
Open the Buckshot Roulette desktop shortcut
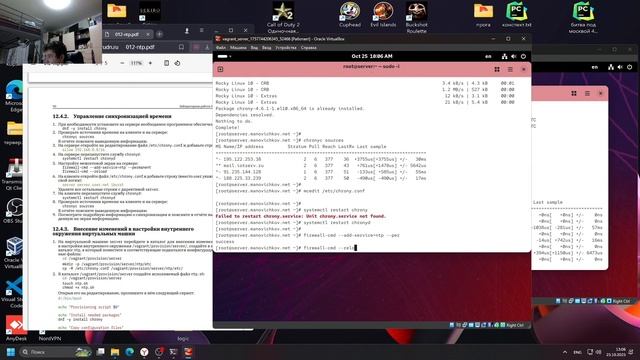point(416,17)
